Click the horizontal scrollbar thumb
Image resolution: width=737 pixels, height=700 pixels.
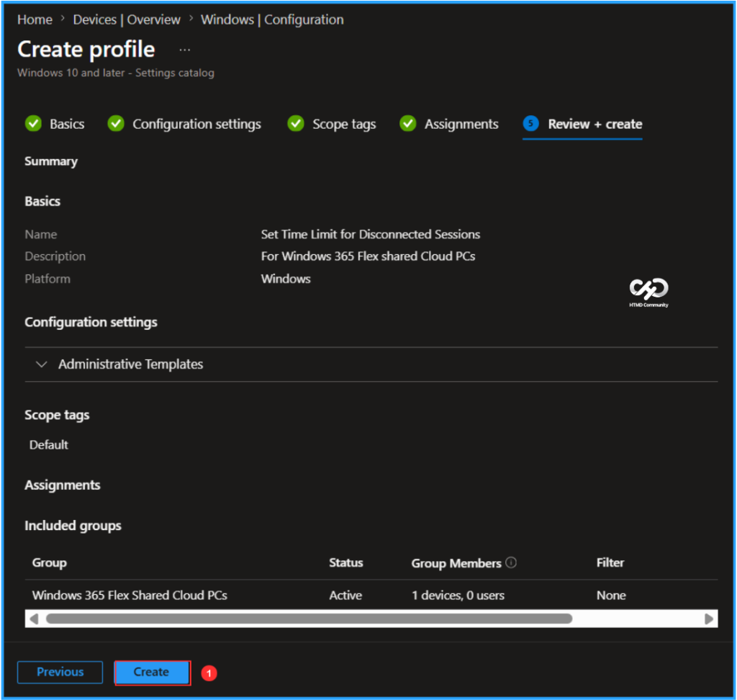[309, 619]
